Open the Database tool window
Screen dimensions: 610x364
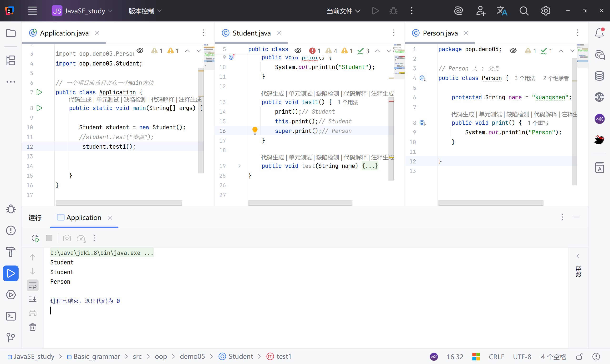coord(599,76)
